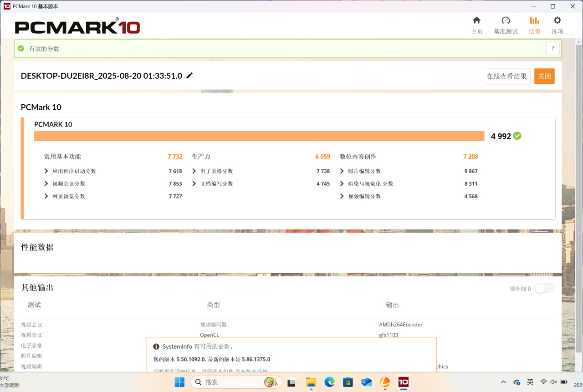Click the 其他输出 section heading

(37, 287)
